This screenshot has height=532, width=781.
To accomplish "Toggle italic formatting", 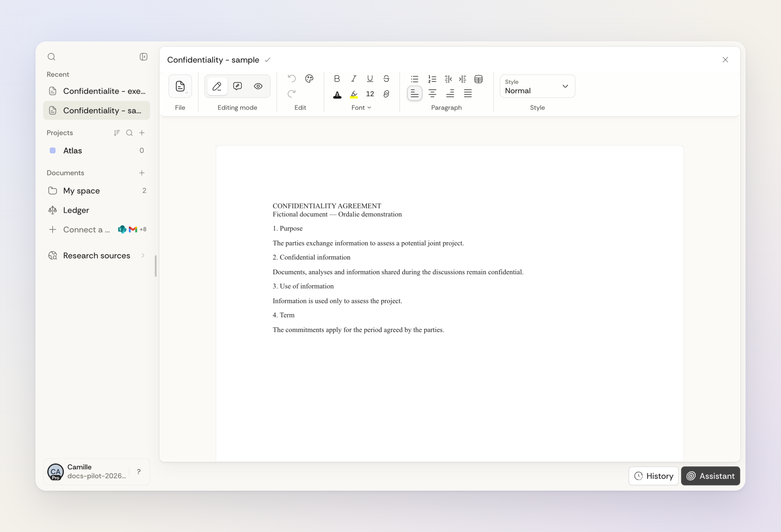I will [x=354, y=79].
